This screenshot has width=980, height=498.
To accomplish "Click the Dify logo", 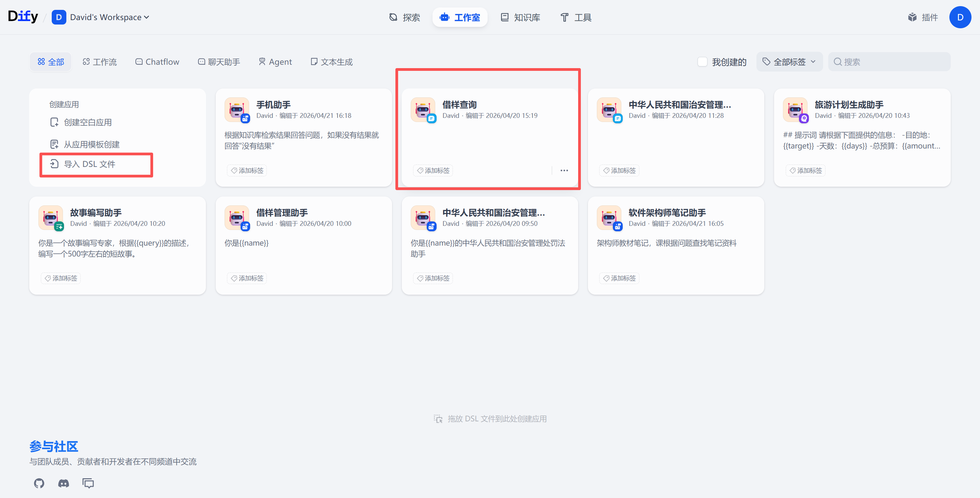I will (x=23, y=16).
